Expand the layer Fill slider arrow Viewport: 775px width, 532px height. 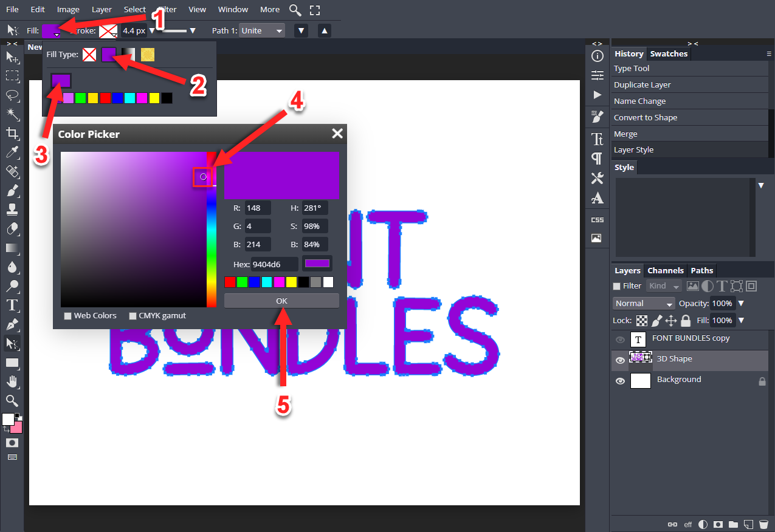741,320
